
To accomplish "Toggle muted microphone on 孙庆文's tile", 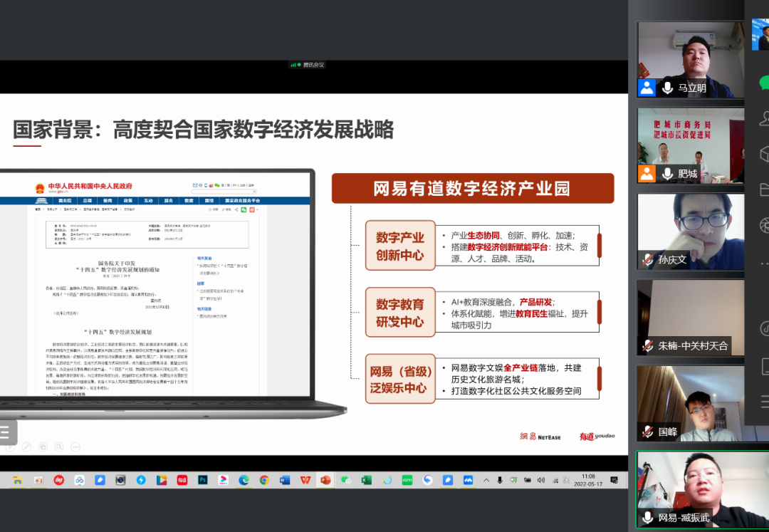I will click(648, 260).
